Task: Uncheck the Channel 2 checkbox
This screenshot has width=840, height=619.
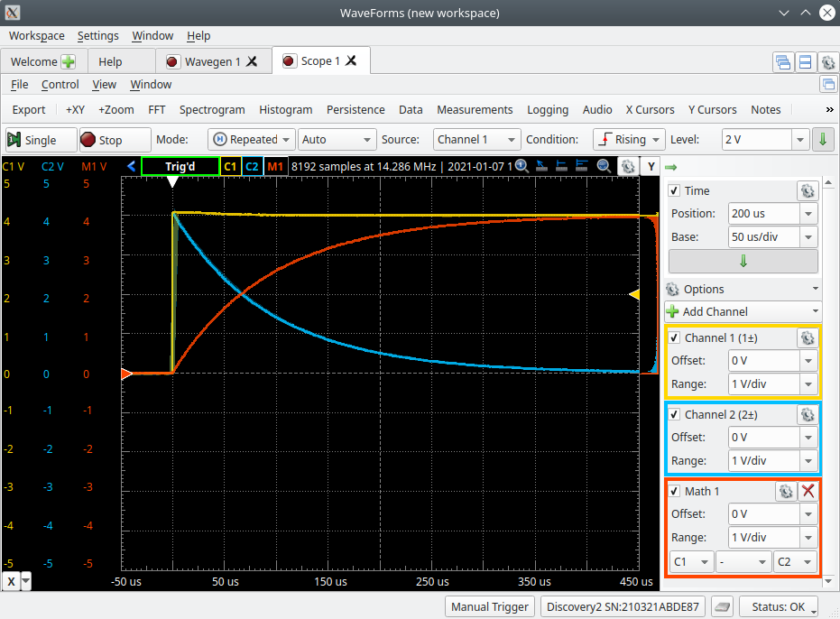Action: (x=674, y=415)
